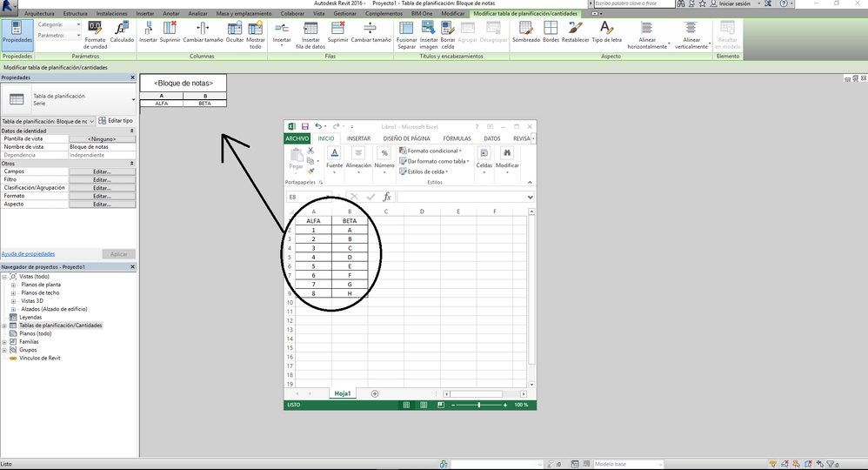Click Excel Pegar clipboard icon
This screenshot has height=470, width=868.
click(297, 155)
